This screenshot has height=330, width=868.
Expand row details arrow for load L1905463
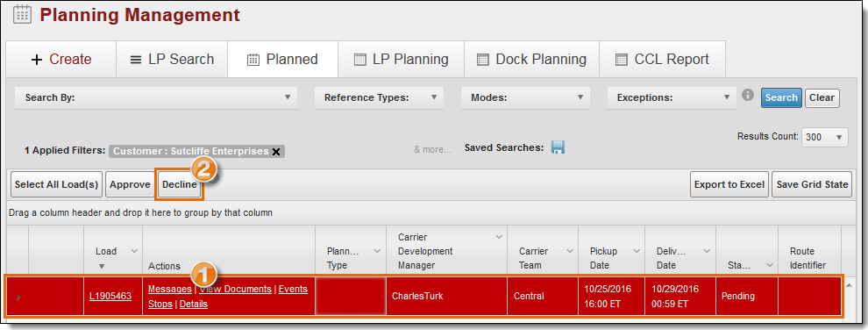(18, 298)
